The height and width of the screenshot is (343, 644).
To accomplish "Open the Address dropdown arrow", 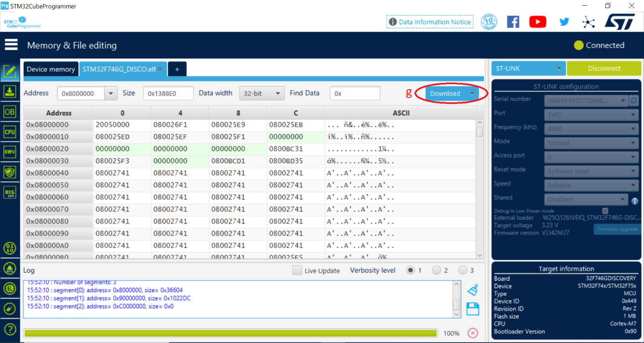I will click(x=111, y=93).
